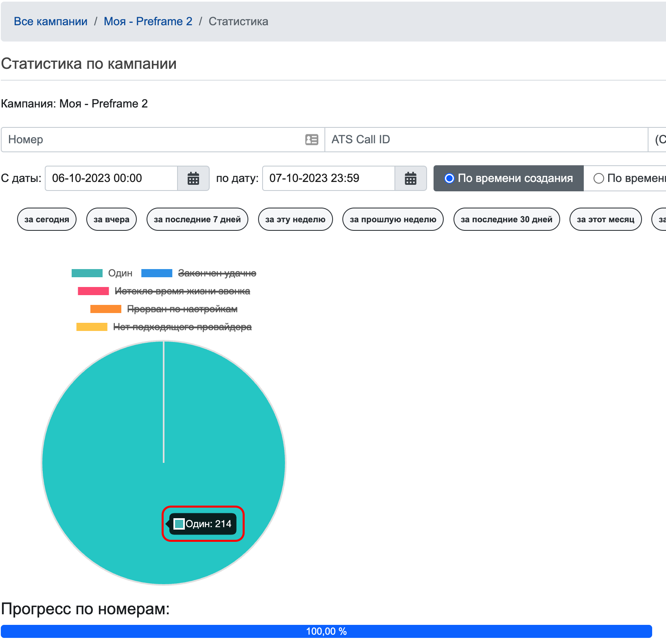Open the calendar picker for end date
The width and height of the screenshot is (666, 644).
point(410,178)
